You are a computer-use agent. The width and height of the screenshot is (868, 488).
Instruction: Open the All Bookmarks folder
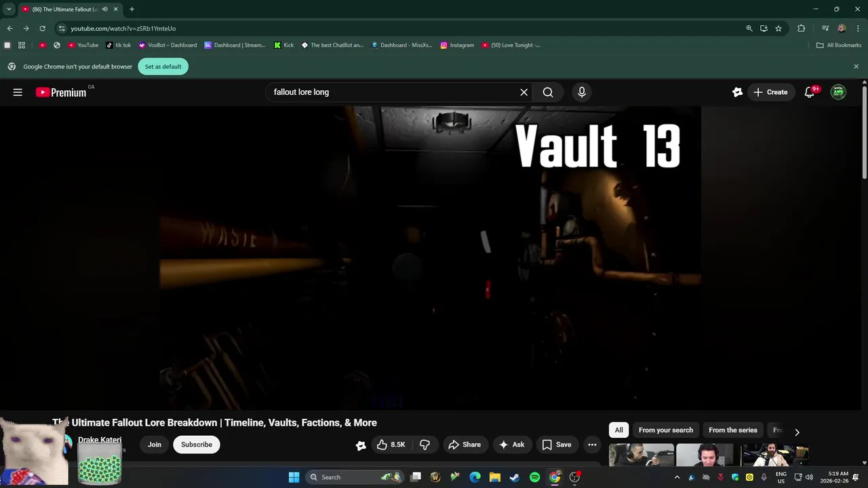[x=839, y=45]
